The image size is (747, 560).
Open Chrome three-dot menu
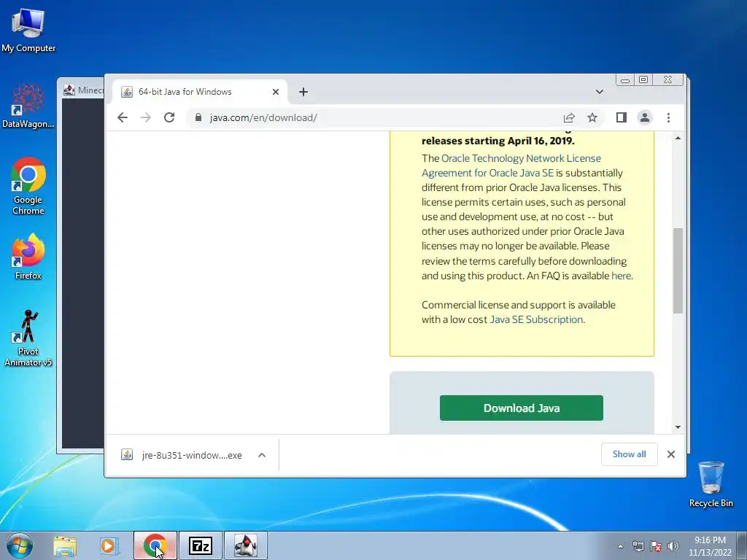(668, 117)
